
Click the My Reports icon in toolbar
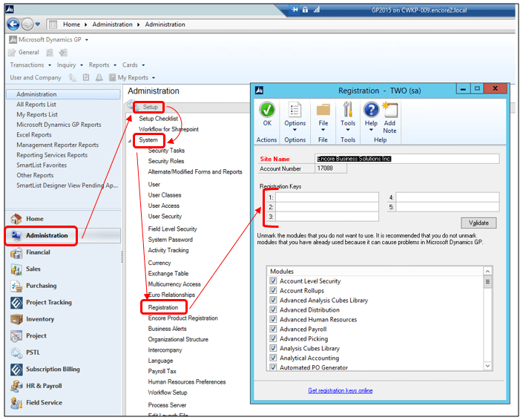(113, 77)
